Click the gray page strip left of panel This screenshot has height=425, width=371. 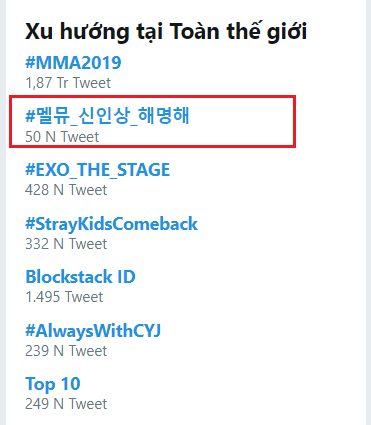[x=3, y=212]
